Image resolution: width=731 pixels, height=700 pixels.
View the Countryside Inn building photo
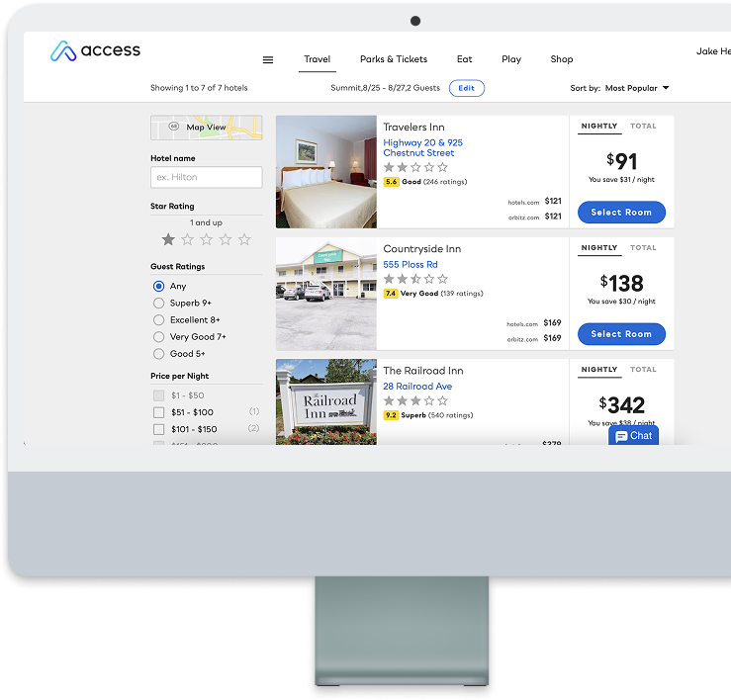pyautogui.click(x=325, y=294)
